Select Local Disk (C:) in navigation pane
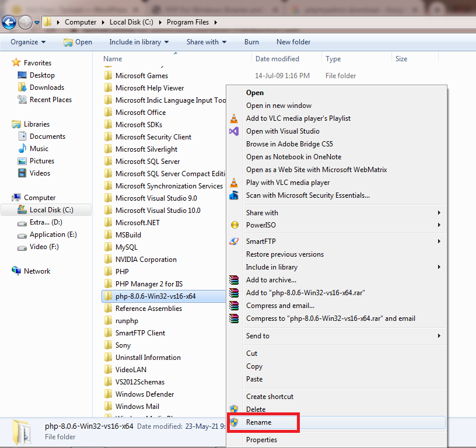 coord(51,210)
